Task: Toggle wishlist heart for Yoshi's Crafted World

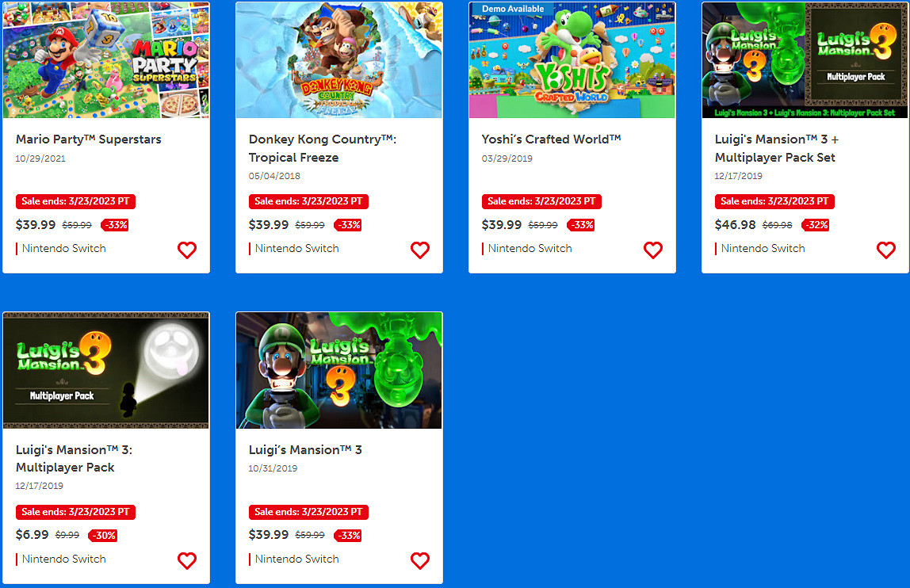Action: [x=653, y=250]
